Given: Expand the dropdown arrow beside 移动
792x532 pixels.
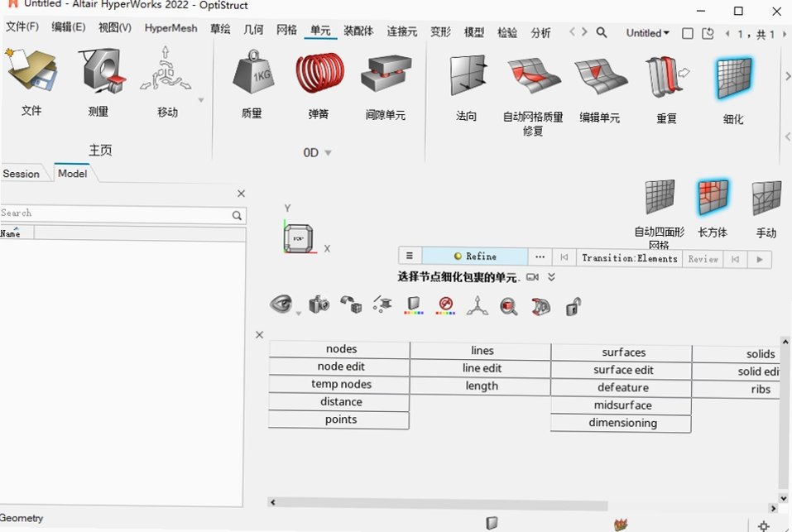Looking at the screenshot, I should [x=201, y=100].
